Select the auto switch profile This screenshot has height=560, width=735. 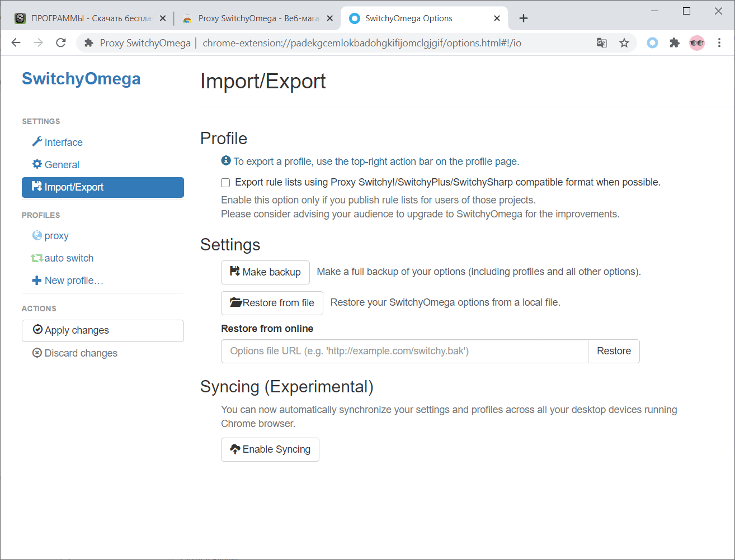pyautogui.click(x=69, y=258)
